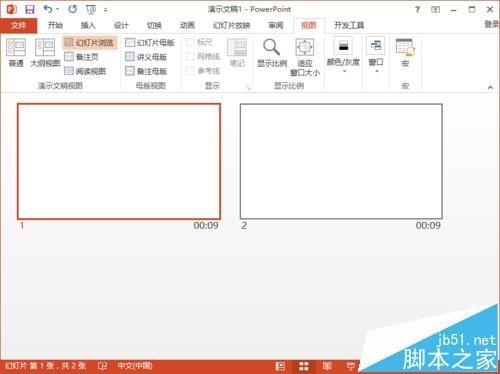Switch to the 审阅 (Review) tab
Image resolution: width=500 pixels, height=374 pixels.
click(x=276, y=25)
